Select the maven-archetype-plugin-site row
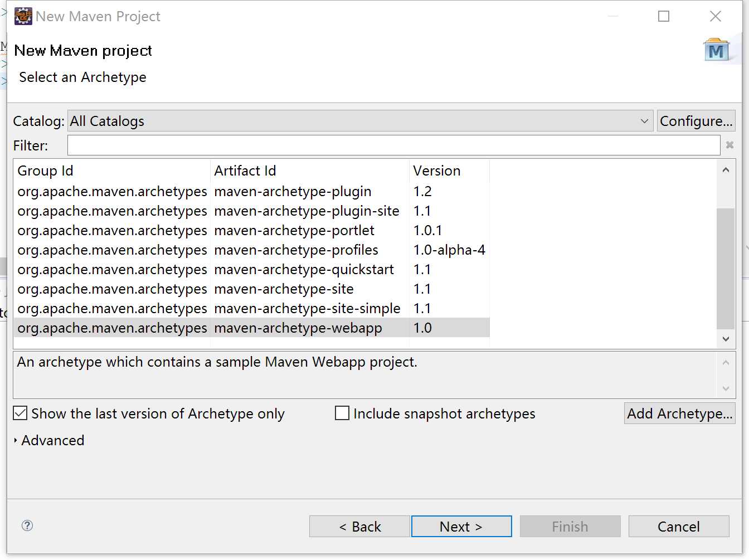Image resolution: width=749 pixels, height=560 pixels. click(x=252, y=211)
